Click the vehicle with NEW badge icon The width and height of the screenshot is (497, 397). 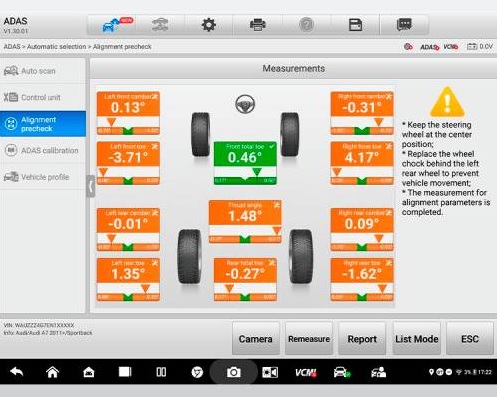117,25
